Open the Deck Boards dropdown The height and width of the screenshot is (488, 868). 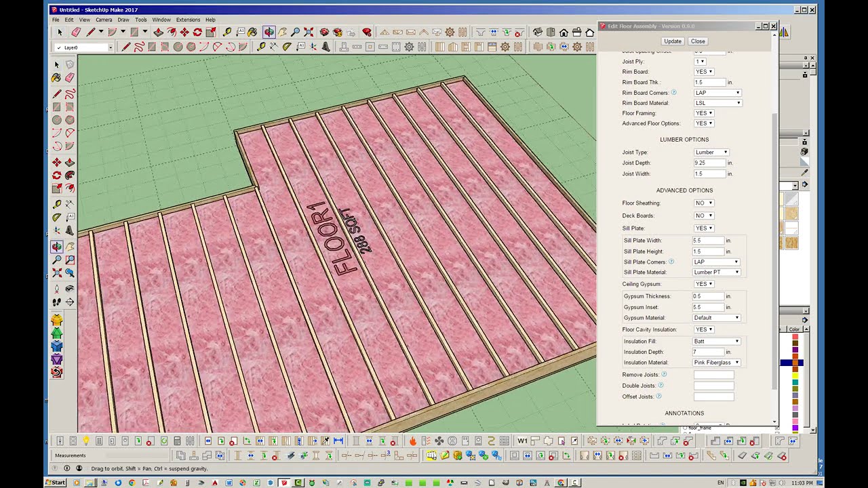[704, 216]
